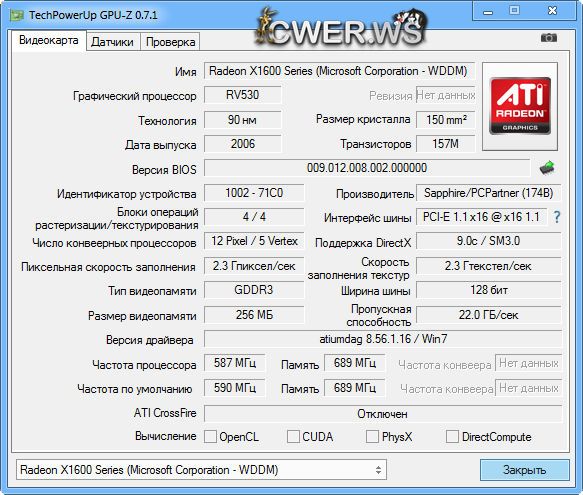This screenshot has height=495, width=583.
Task: Click the green BIOS save chip icon
Action: point(547,168)
